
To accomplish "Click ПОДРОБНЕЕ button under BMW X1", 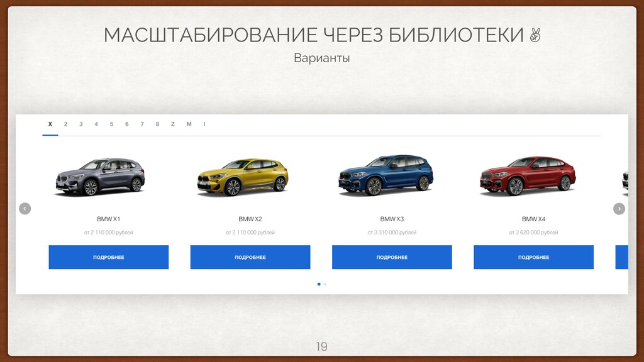I will [108, 257].
